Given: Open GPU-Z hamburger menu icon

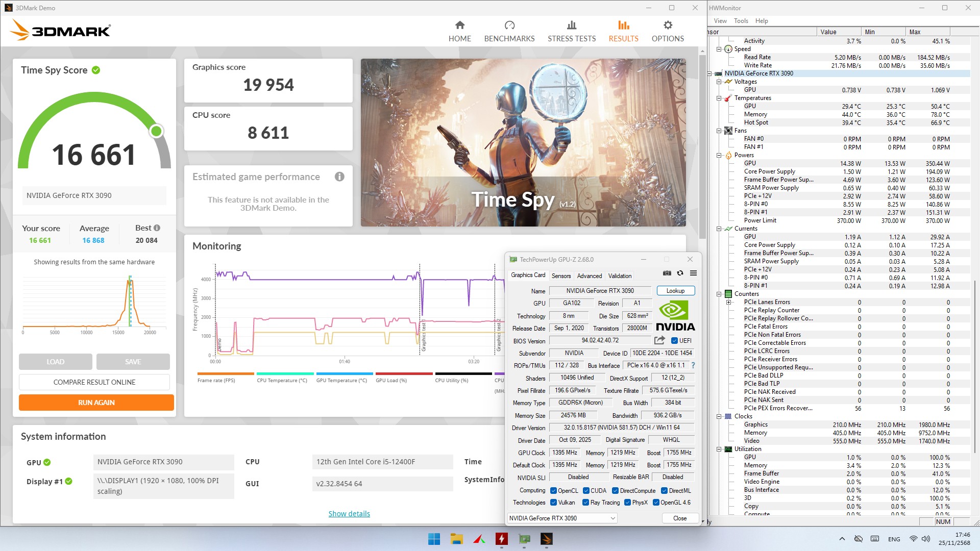Looking at the screenshot, I should pos(693,273).
